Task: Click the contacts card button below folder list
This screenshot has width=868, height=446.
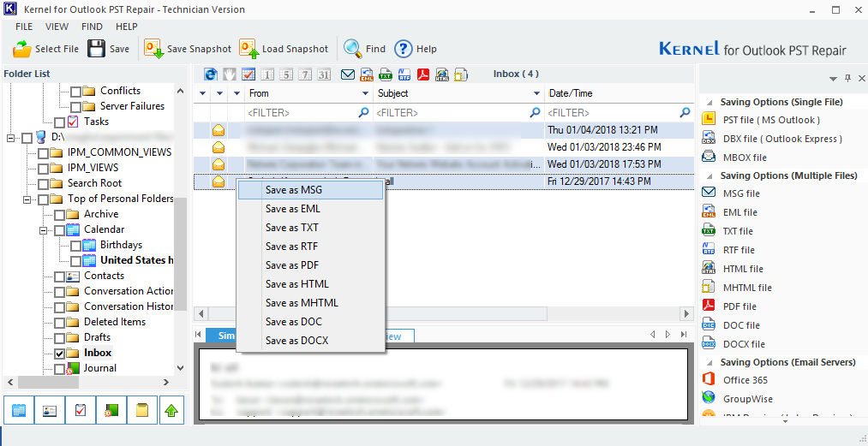Action: point(49,410)
